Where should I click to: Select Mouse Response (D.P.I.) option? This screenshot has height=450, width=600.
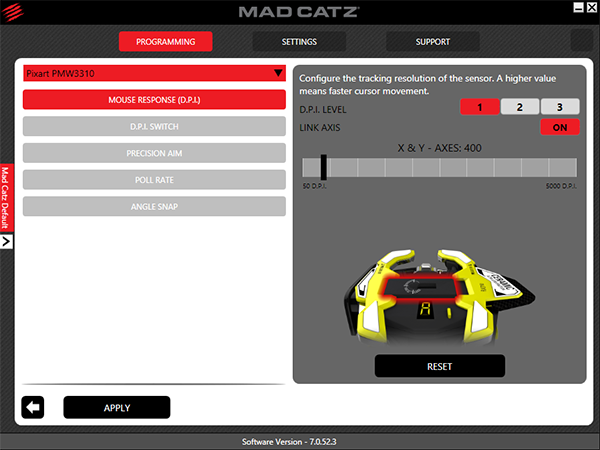(x=154, y=99)
